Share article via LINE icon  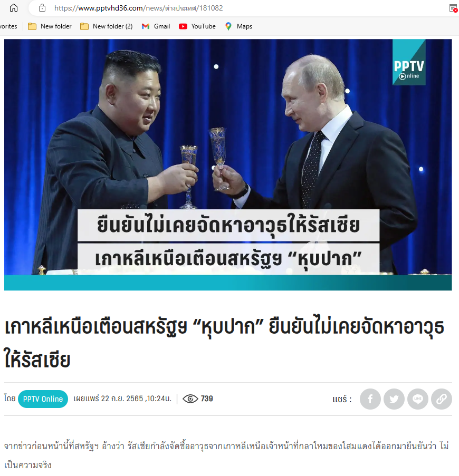(418, 399)
